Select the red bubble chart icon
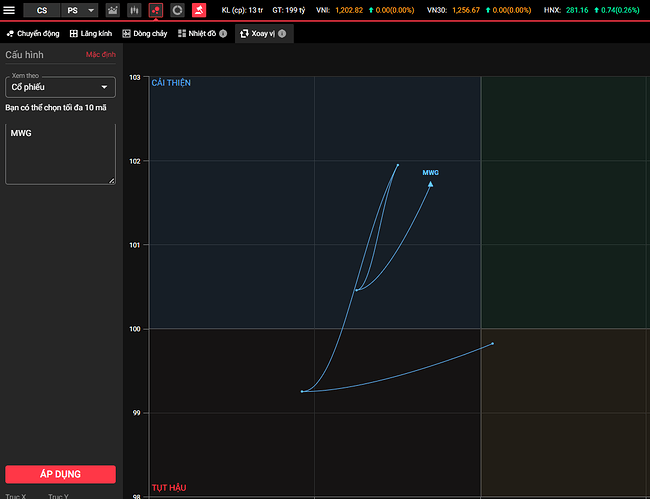 coord(156,10)
